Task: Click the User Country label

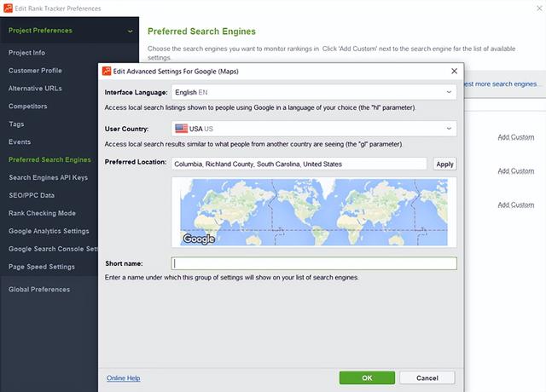Action: coord(127,129)
